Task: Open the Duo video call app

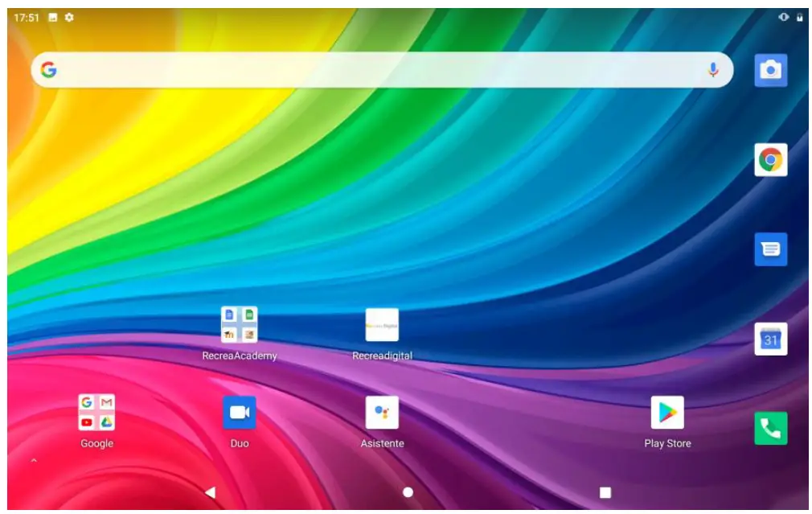Action: coord(240,413)
